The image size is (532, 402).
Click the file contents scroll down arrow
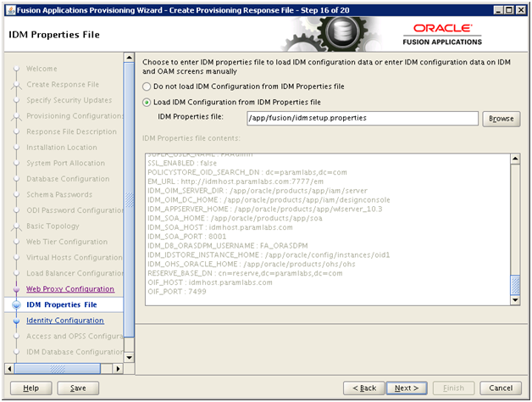click(515, 300)
